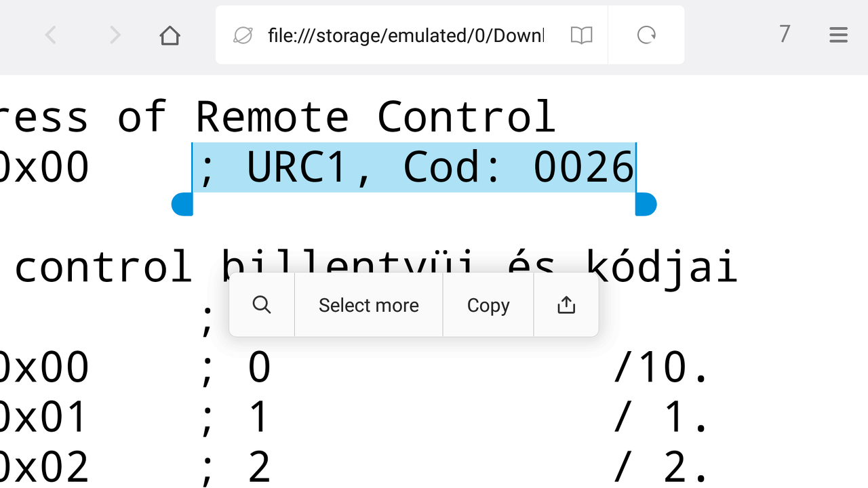Tap the left blue selection handle
Screen dimensions: 868x488
(182, 204)
